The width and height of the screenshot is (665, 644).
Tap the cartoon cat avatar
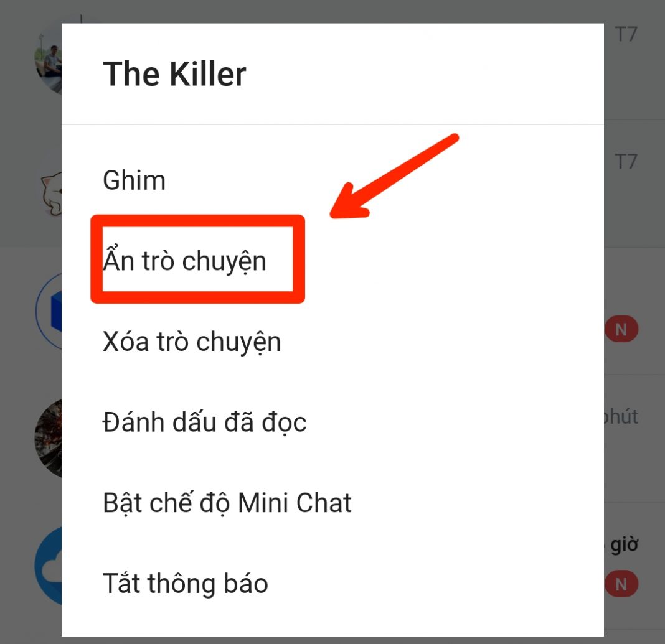coord(52,193)
